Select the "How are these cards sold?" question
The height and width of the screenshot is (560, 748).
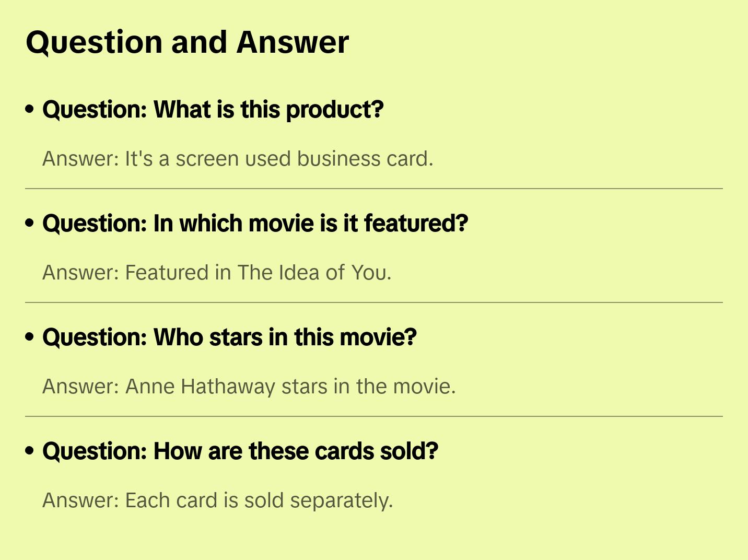pos(240,451)
